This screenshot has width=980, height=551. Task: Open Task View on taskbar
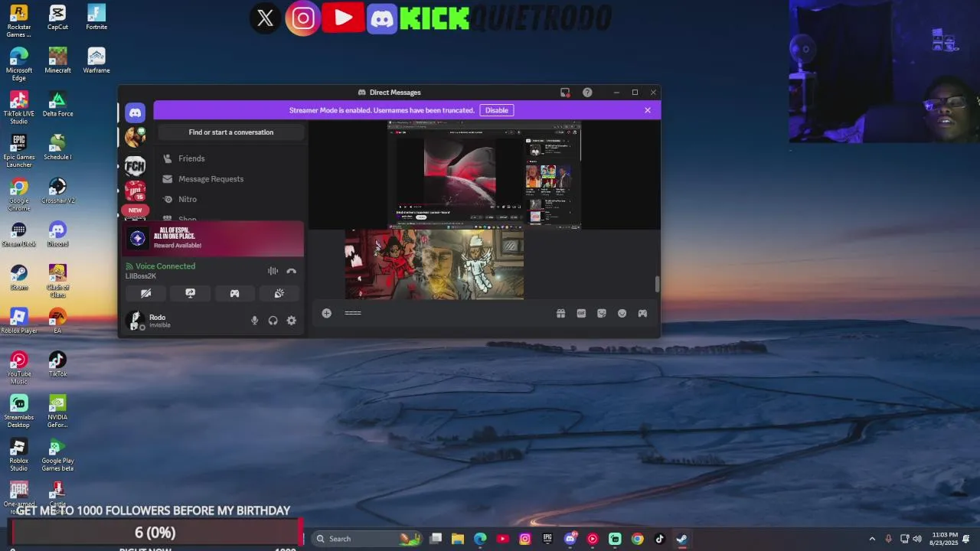pyautogui.click(x=436, y=539)
